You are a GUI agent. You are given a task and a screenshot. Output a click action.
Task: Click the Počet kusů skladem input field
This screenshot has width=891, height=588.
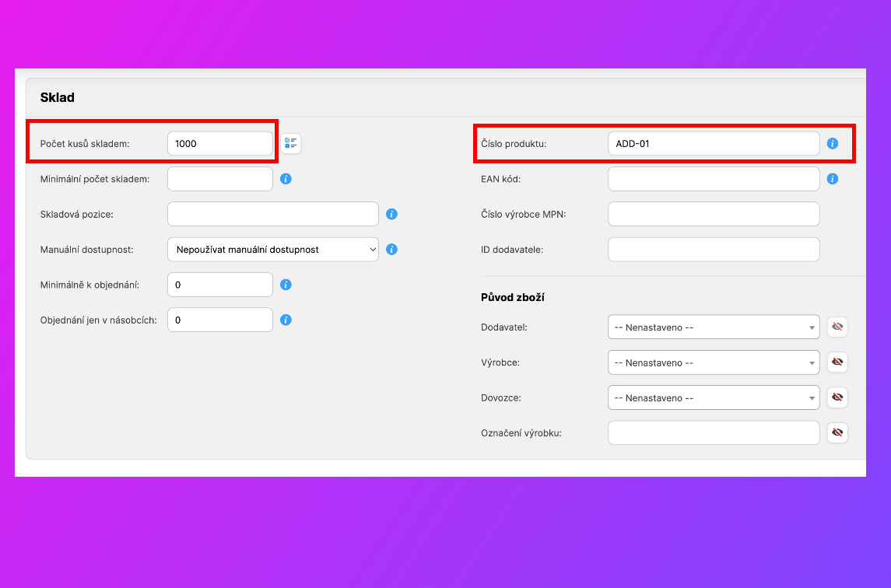point(219,144)
